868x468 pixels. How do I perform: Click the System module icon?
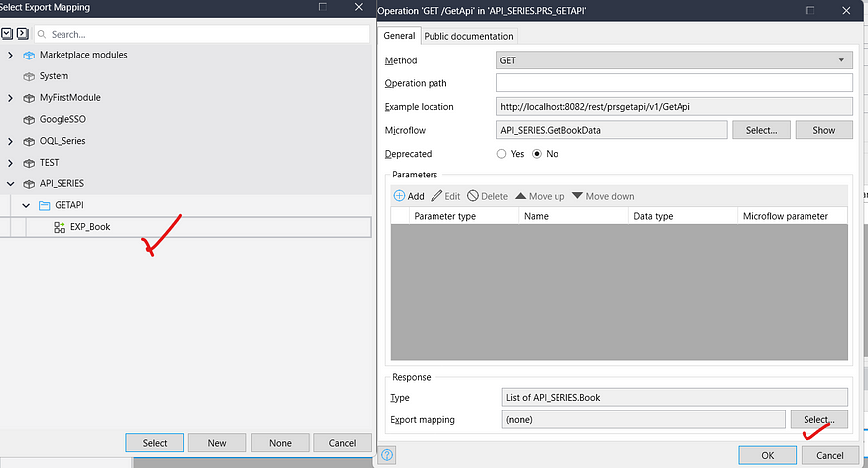coord(28,76)
